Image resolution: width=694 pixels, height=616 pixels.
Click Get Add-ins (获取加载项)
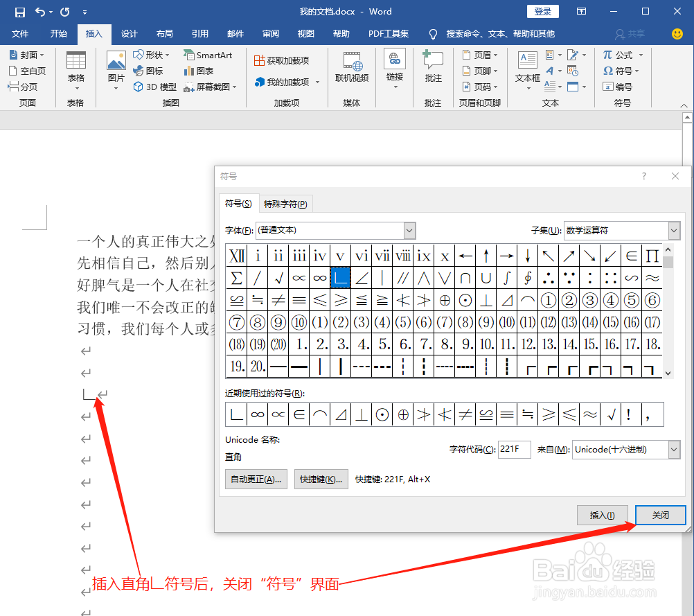click(281, 61)
